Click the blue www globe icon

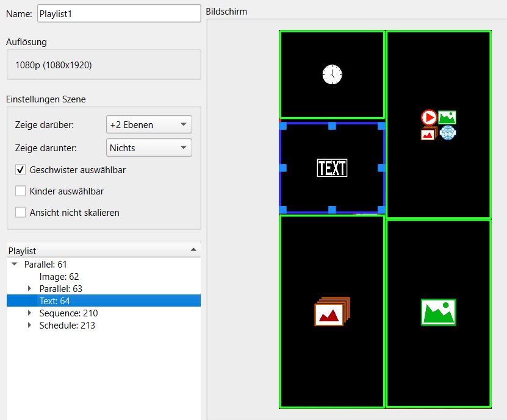(x=448, y=133)
